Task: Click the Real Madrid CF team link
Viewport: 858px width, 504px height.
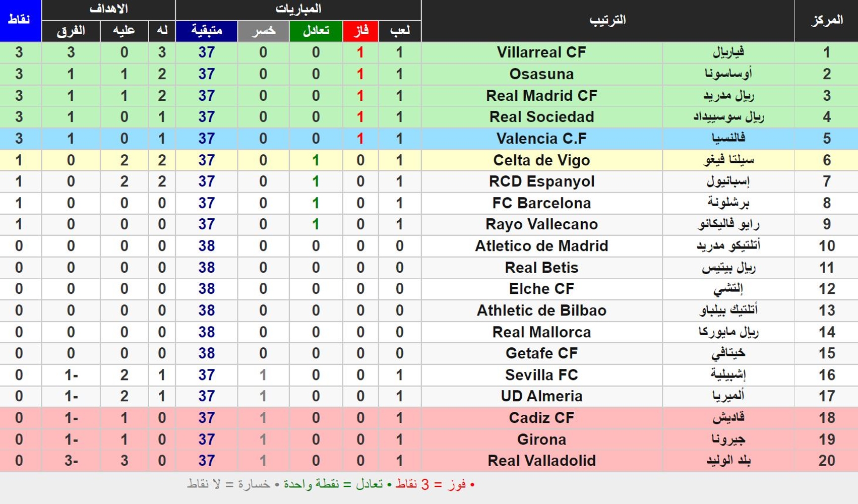Action: (x=541, y=96)
